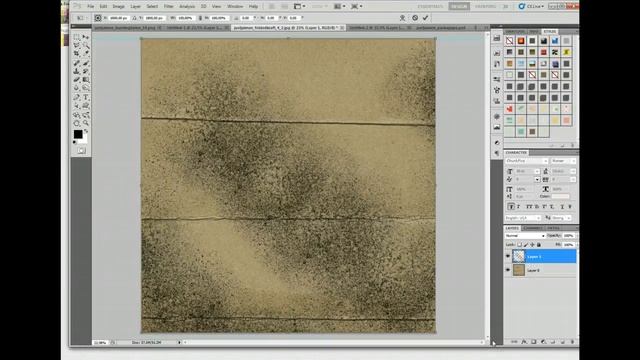
Task: Switch to the Channels tab
Action: tap(533, 228)
